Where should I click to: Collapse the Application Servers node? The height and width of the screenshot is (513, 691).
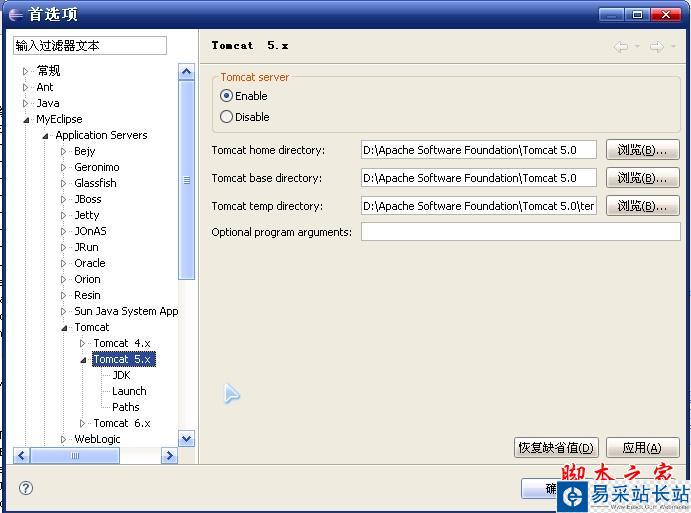point(45,136)
